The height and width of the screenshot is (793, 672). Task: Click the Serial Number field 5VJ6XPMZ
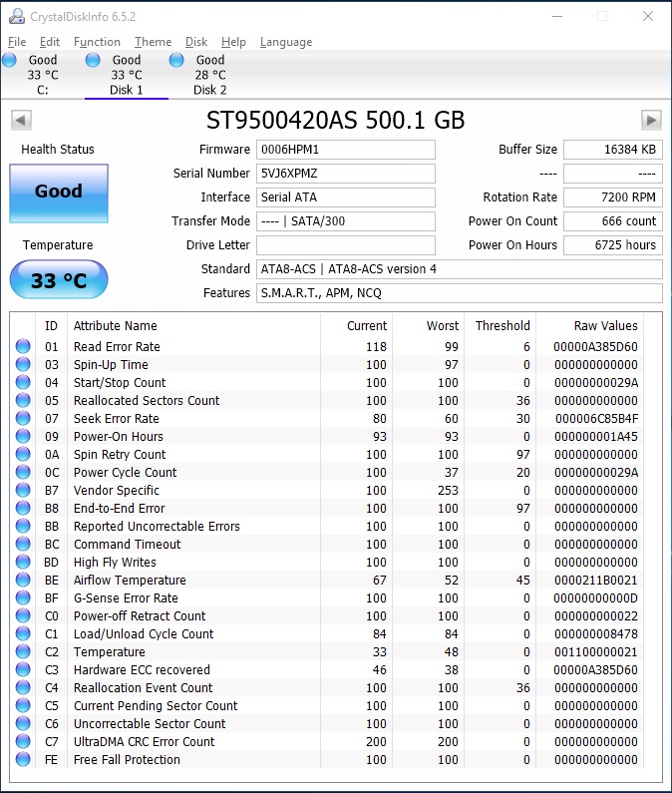[346, 174]
